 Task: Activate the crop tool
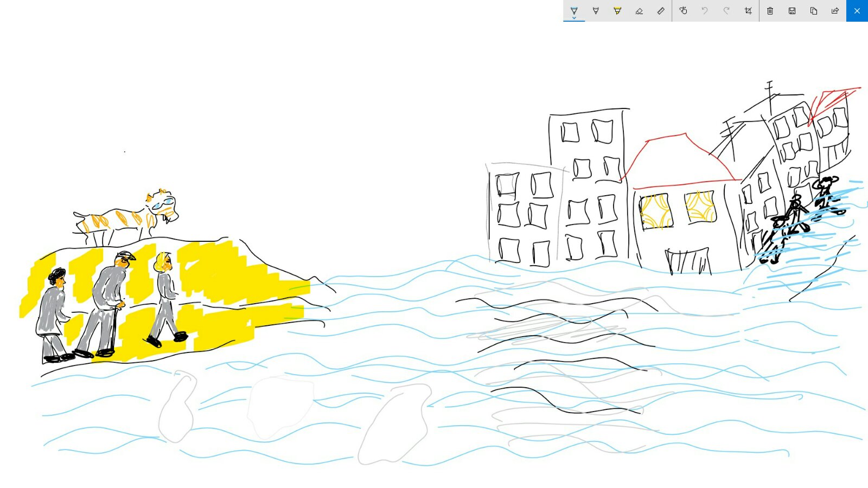pos(748,11)
